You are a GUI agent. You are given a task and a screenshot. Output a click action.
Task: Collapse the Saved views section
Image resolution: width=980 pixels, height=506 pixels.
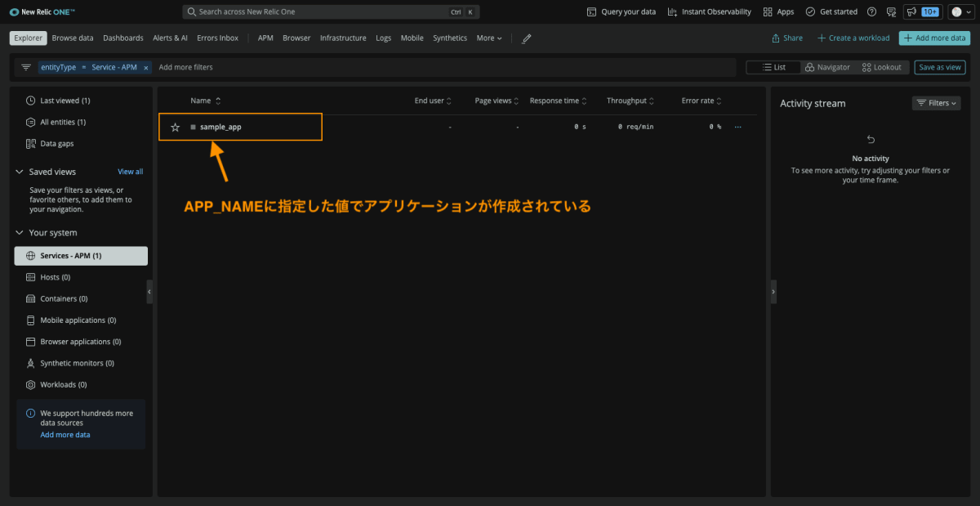[20, 172]
